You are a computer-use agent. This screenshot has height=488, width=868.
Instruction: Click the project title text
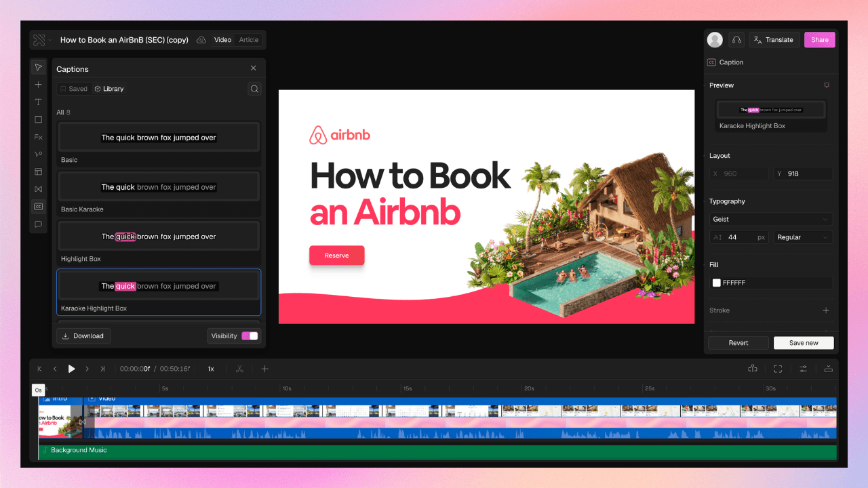pos(124,40)
